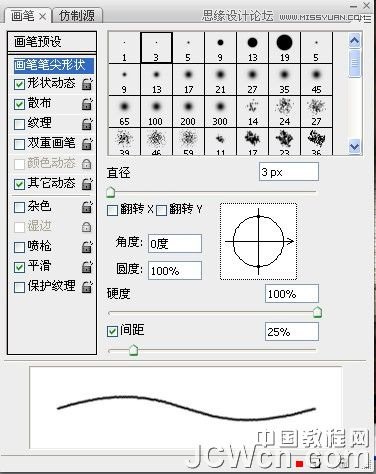Toggle the lock icon beside 其它动态
Viewport: 376px width, 474px height.
click(87, 183)
